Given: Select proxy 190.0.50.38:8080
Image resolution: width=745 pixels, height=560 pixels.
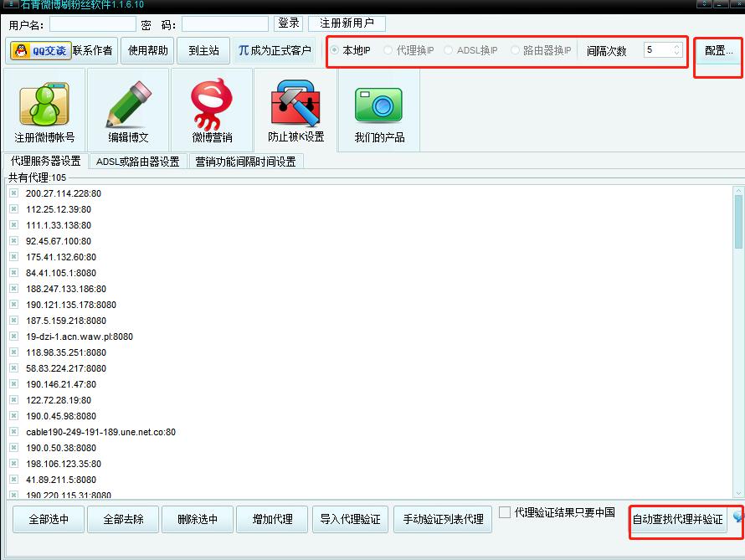Looking at the screenshot, I should click(61, 448).
